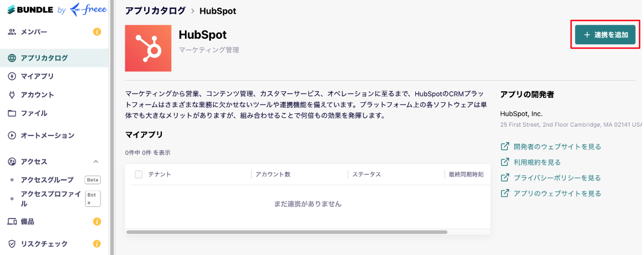Click the HubSpot app logo

[148, 48]
